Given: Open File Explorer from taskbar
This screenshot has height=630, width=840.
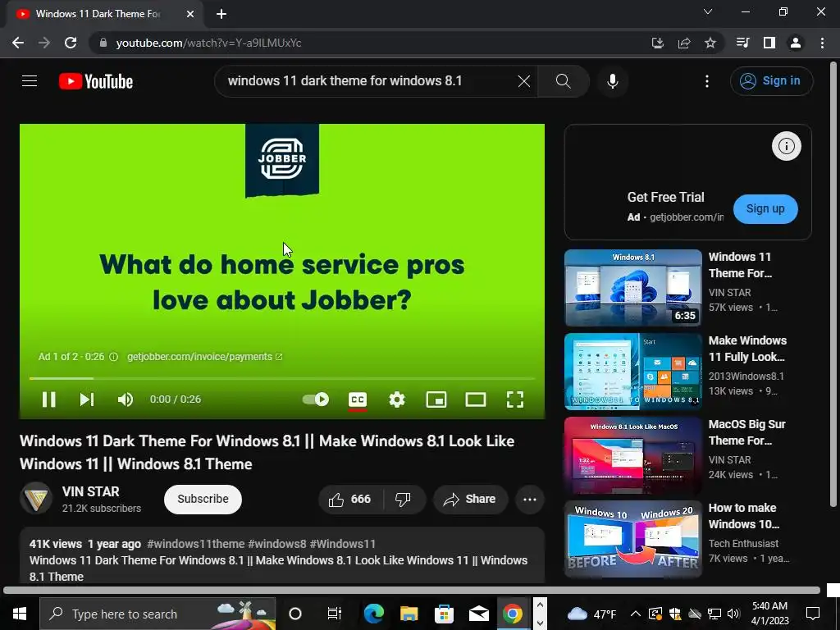Looking at the screenshot, I should (409, 614).
